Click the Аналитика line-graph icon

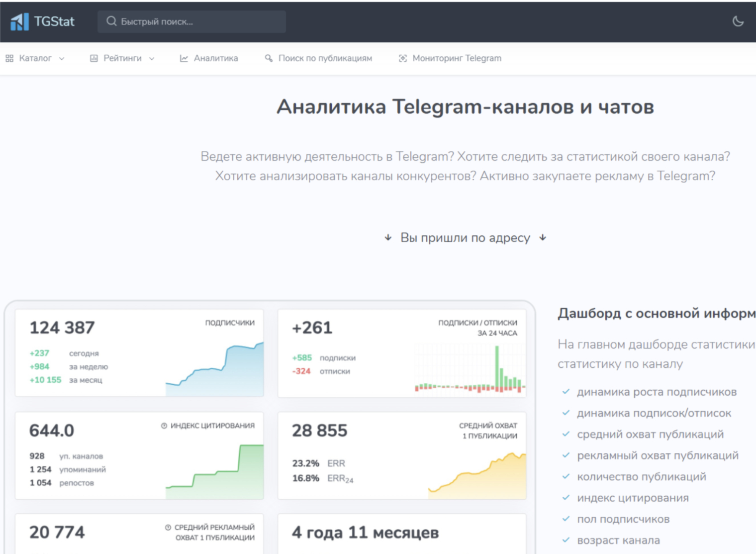click(x=184, y=58)
